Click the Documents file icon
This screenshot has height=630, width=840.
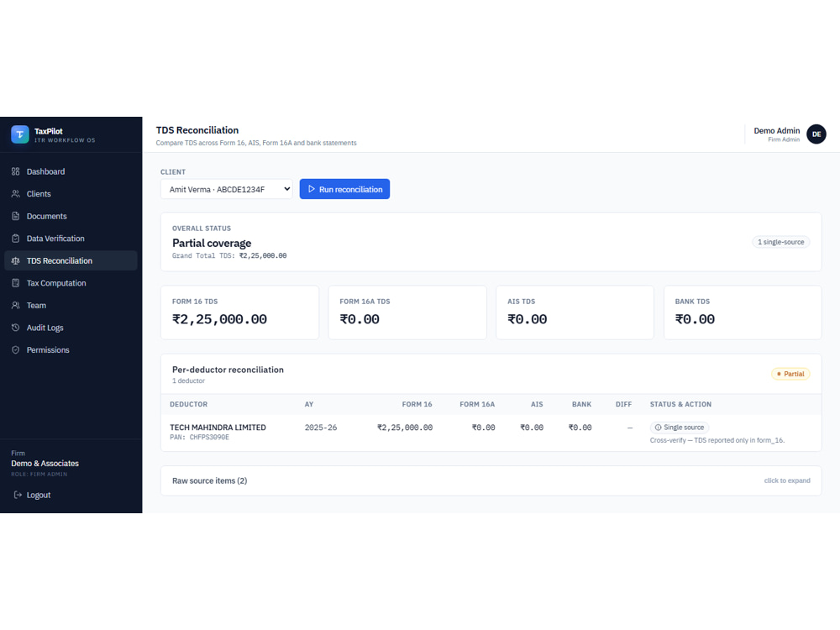(x=15, y=217)
